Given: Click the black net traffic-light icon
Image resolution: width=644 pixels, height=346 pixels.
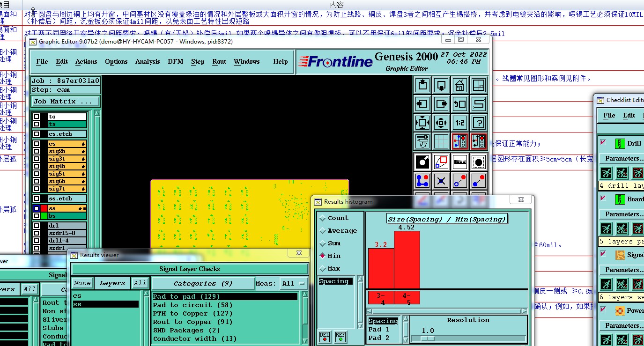Looking at the screenshot, I should (x=478, y=141).
